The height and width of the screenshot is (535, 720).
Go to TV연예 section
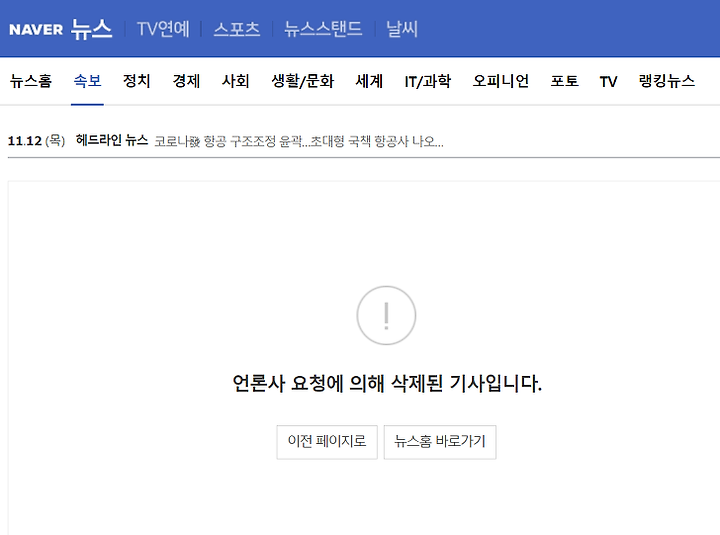163,29
